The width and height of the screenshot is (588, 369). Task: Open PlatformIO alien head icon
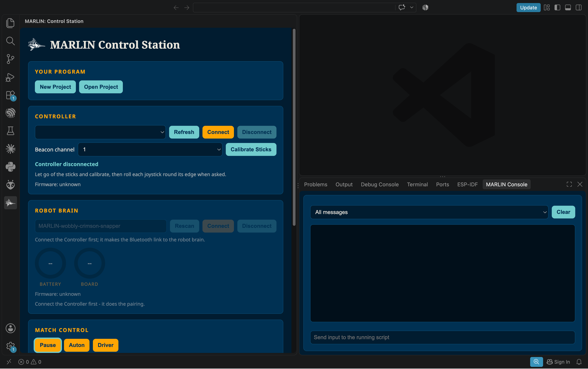(x=10, y=185)
